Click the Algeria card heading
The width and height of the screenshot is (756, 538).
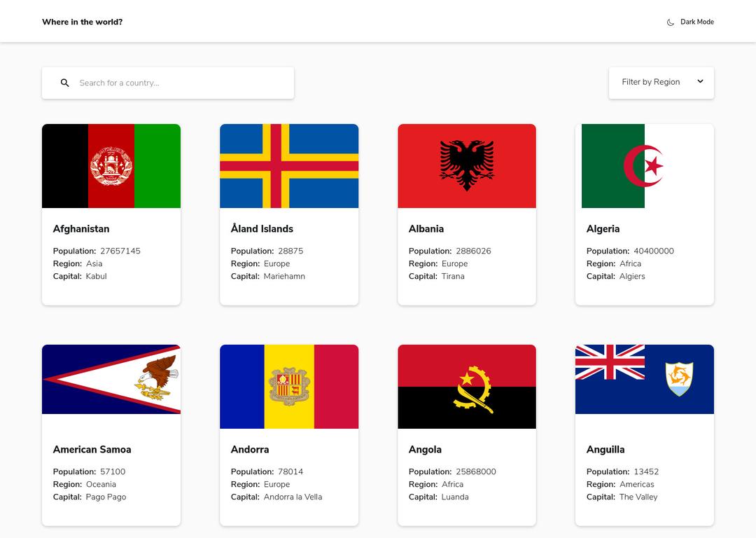pos(603,229)
